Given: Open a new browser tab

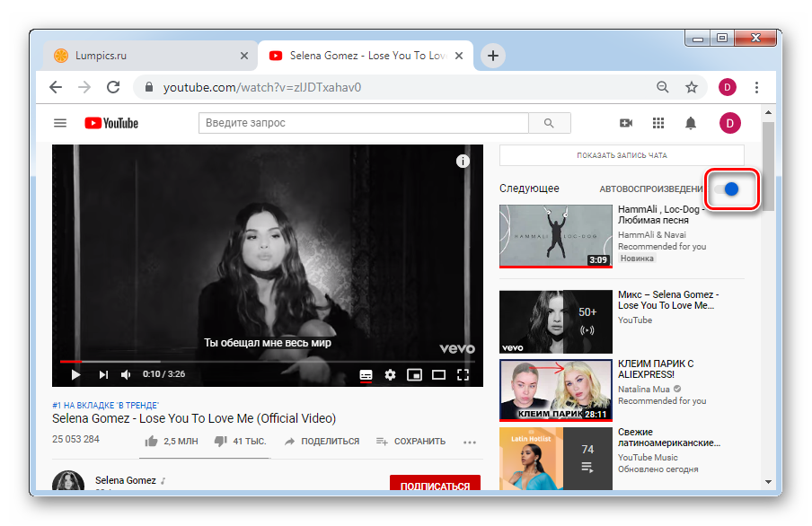Looking at the screenshot, I should tap(492, 56).
